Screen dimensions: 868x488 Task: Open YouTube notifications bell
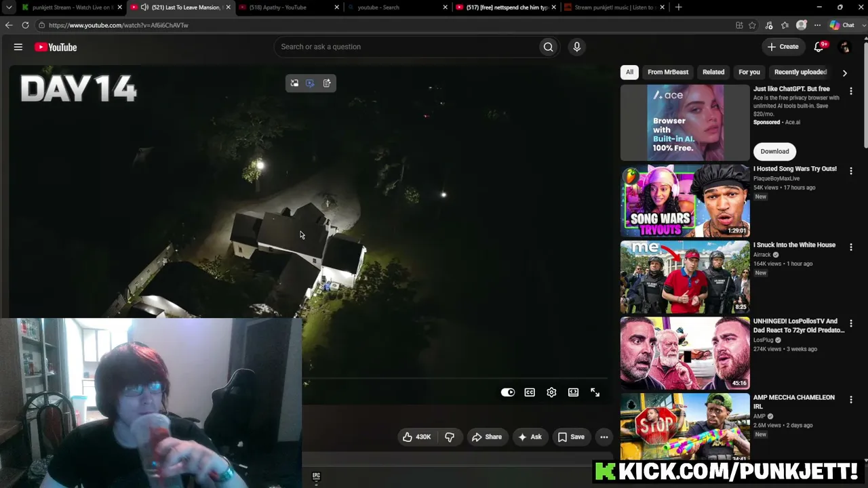[x=818, y=47]
